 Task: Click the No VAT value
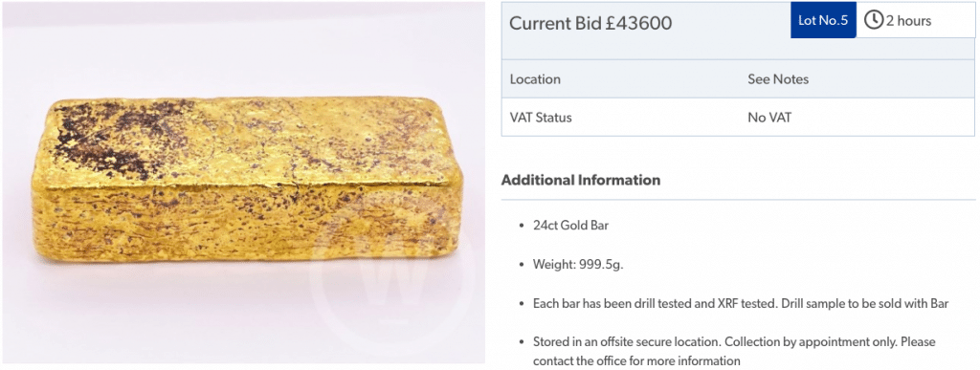click(x=769, y=118)
